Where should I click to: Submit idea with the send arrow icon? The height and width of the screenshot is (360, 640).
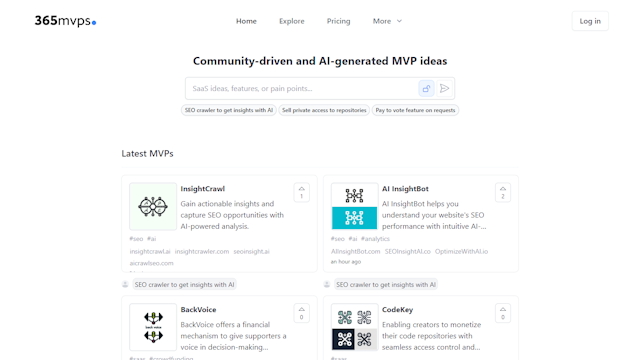click(444, 89)
